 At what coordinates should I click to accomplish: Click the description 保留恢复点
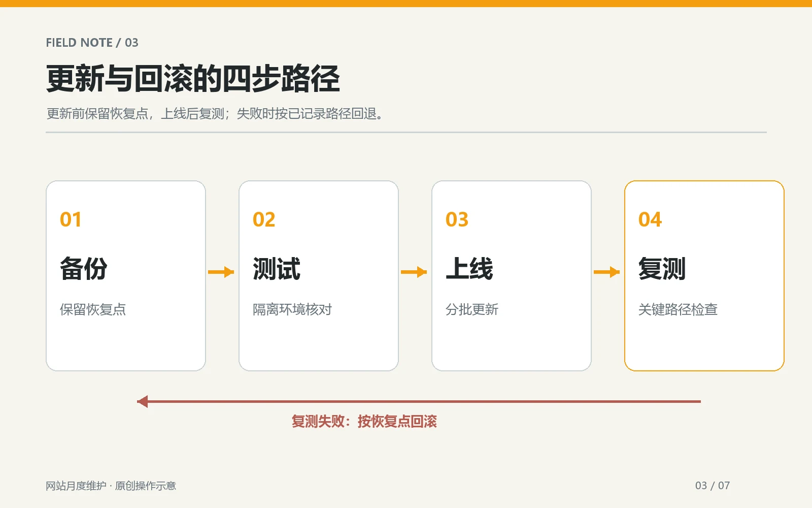[93, 309]
